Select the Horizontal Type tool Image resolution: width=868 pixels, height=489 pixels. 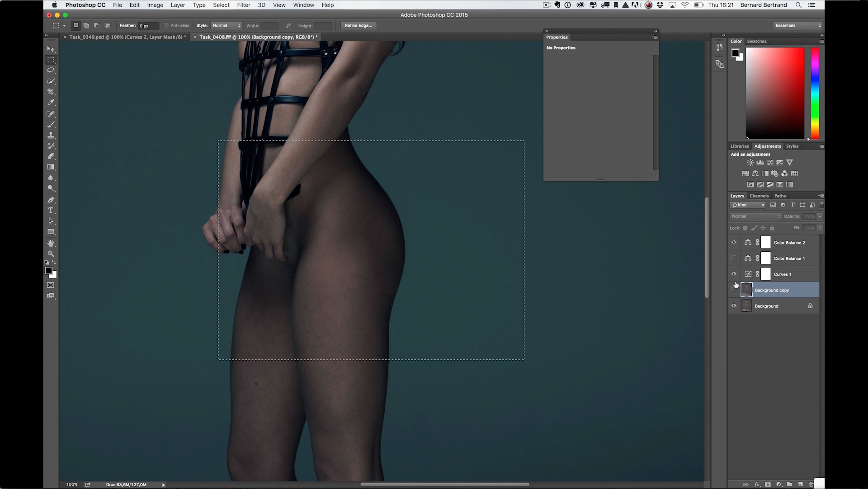[x=51, y=210]
